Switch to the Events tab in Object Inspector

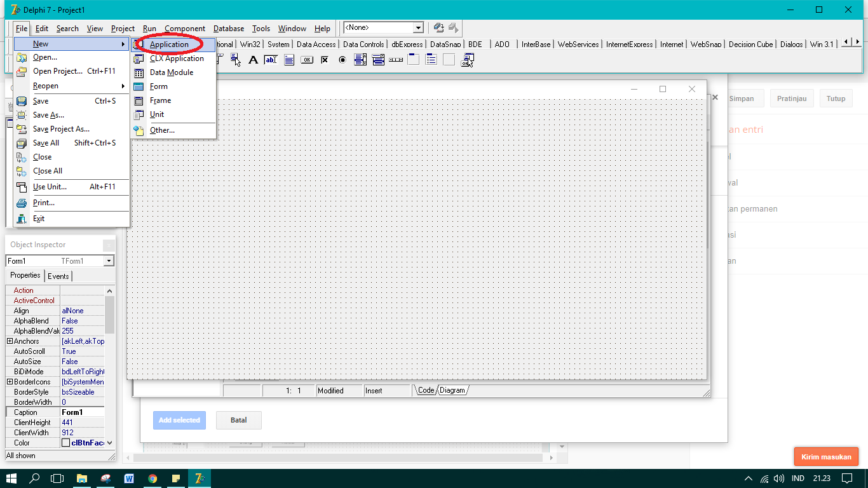tap(58, 276)
